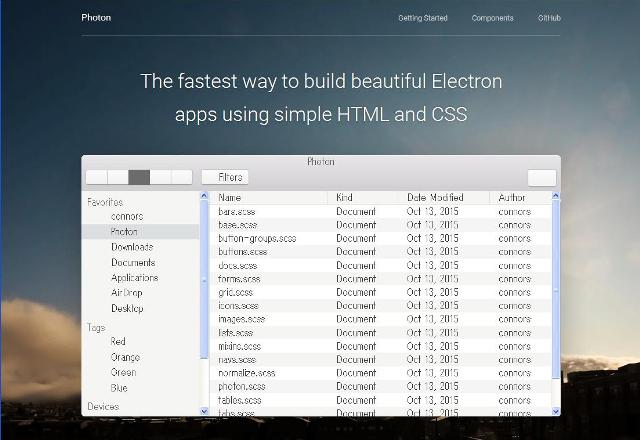The height and width of the screenshot is (440, 640).
Task: Click sidebar scrollbar up arrow
Action: coord(204,196)
